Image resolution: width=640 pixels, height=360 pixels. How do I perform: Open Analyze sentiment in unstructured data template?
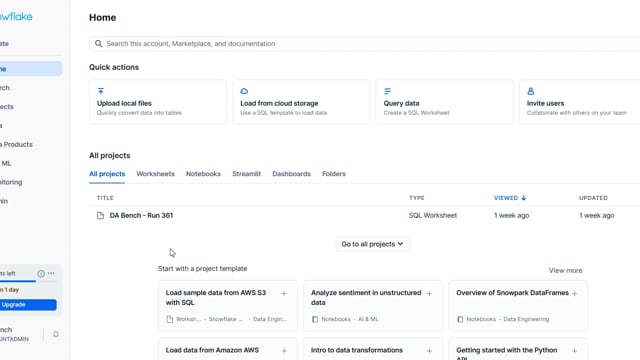373,306
